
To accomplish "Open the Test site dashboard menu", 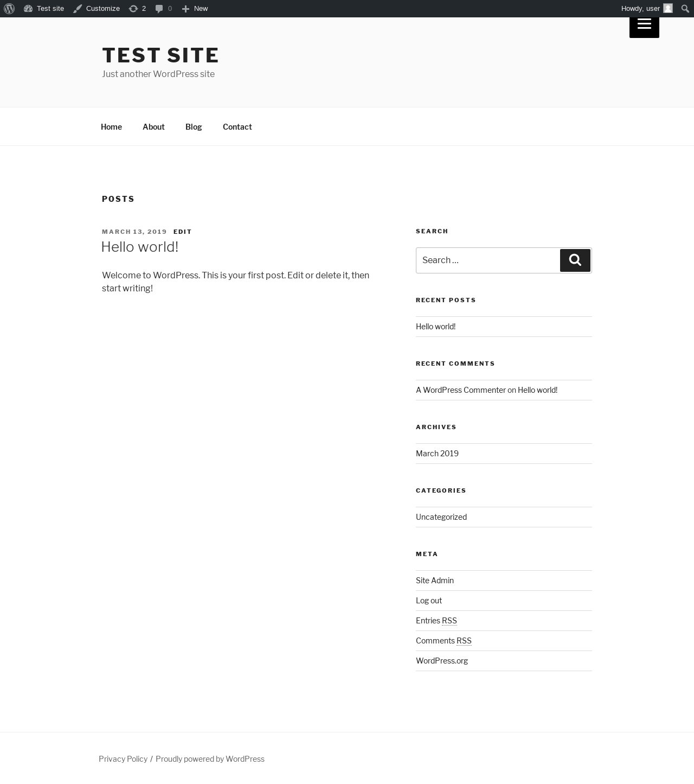I will [x=44, y=9].
